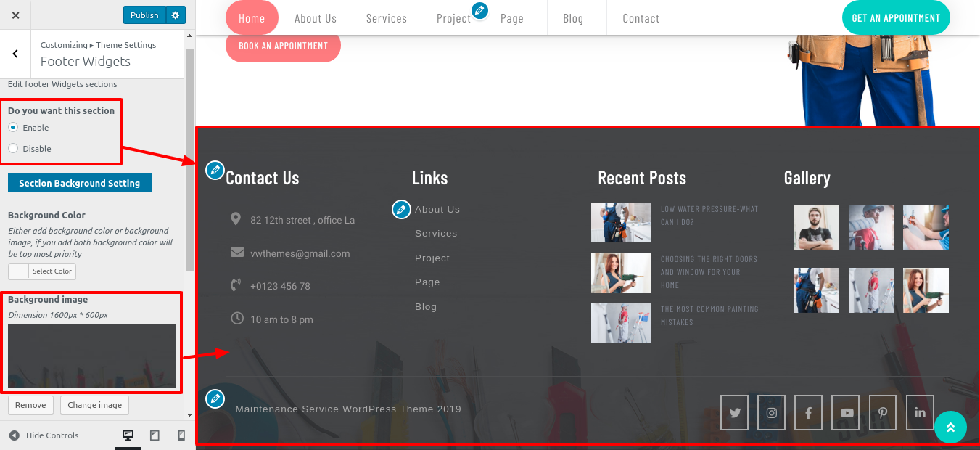Click Get An Appointment button
The image size is (980, 450).
pyautogui.click(x=896, y=17)
